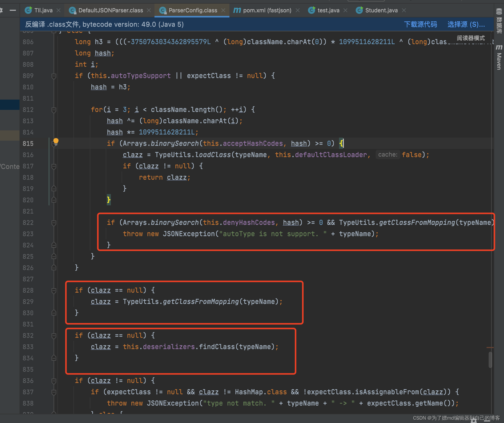Click the loadClass method call
This screenshot has height=423, width=504.
click(213, 155)
